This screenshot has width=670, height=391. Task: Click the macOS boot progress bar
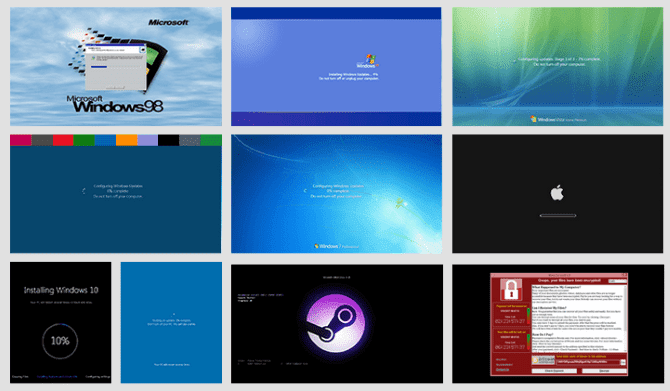click(x=558, y=215)
